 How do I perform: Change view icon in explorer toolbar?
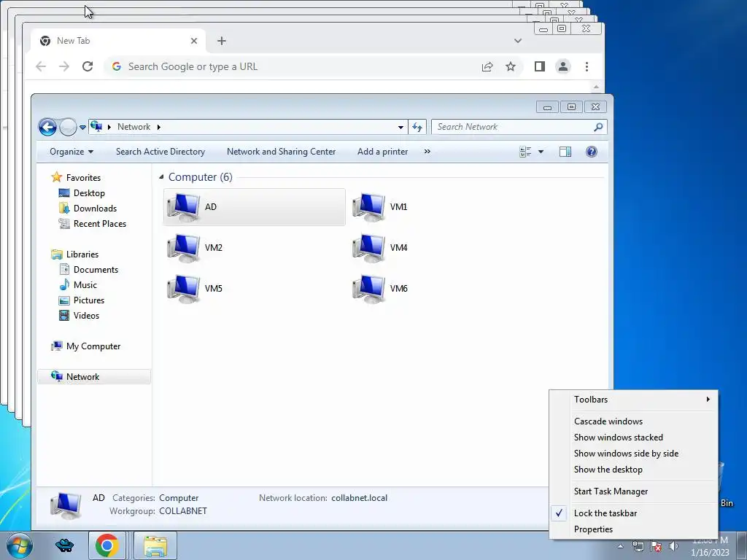click(x=525, y=152)
